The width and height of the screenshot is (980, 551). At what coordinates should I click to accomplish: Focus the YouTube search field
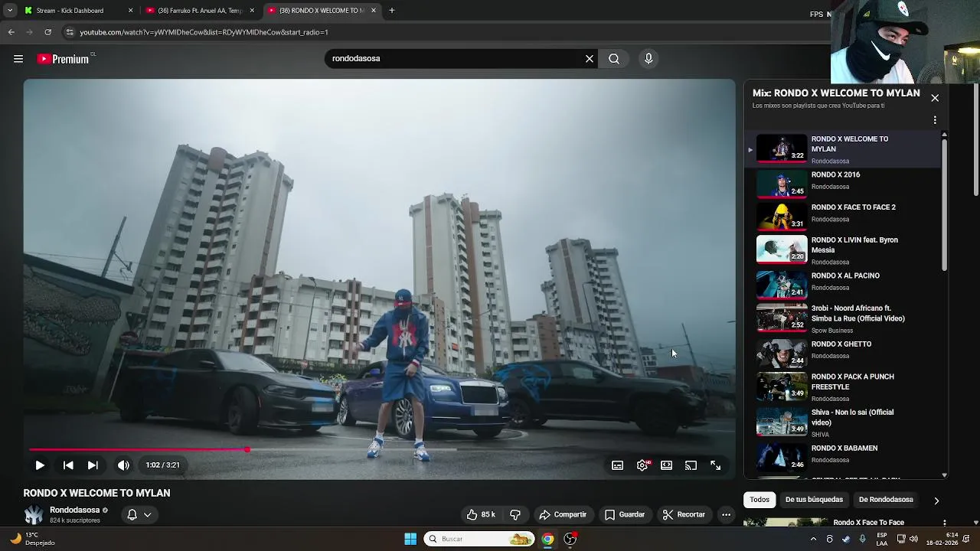pyautogui.click(x=456, y=58)
